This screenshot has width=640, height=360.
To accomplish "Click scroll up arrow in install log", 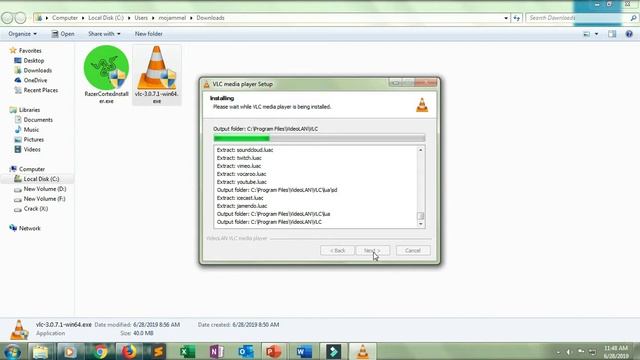I will [x=420, y=150].
